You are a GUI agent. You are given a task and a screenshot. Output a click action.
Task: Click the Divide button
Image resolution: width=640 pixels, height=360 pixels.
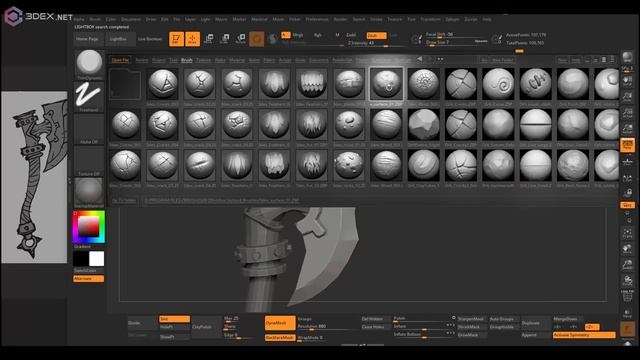pos(142,323)
